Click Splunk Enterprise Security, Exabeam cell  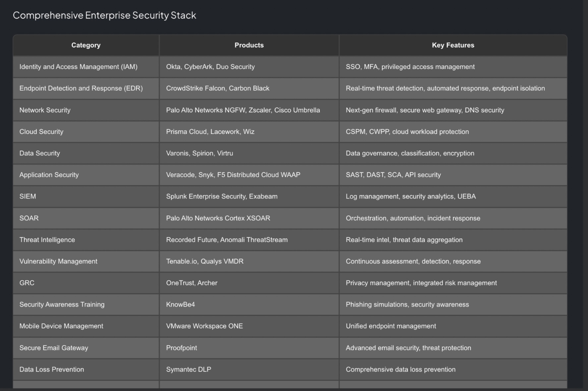coord(249,196)
